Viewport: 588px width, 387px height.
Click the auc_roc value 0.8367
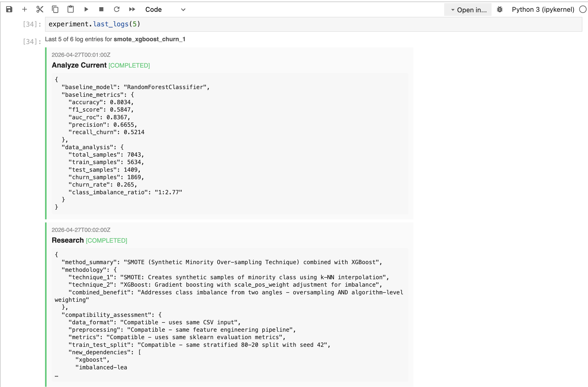pyautogui.click(x=117, y=117)
